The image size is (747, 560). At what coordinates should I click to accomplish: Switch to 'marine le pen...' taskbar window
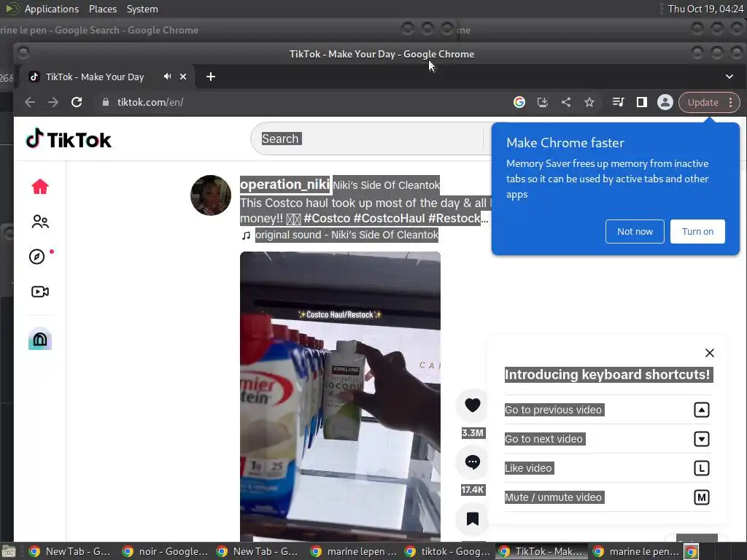click(x=636, y=551)
